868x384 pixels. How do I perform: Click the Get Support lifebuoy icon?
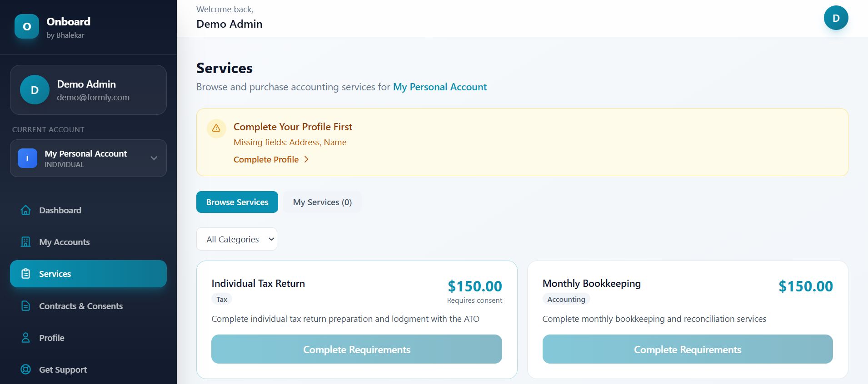[x=26, y=369]
